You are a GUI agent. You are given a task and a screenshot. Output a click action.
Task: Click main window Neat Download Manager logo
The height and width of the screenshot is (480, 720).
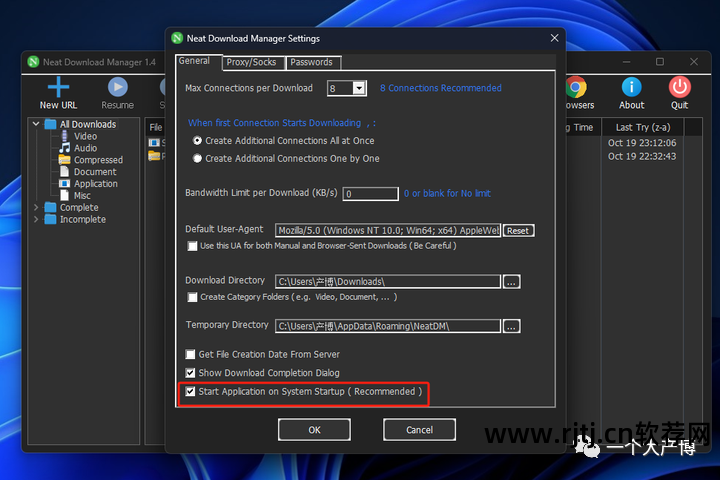click(x=33, y=62)
